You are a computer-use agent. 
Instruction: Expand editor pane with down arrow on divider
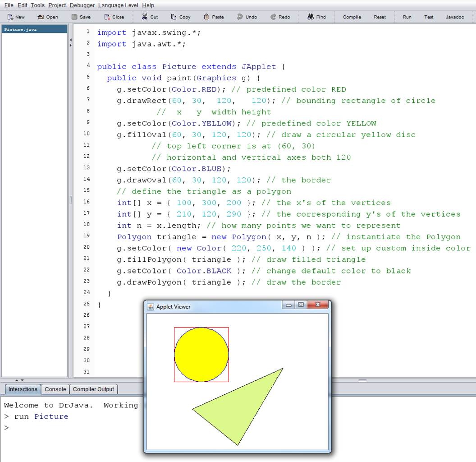[22, 380]
